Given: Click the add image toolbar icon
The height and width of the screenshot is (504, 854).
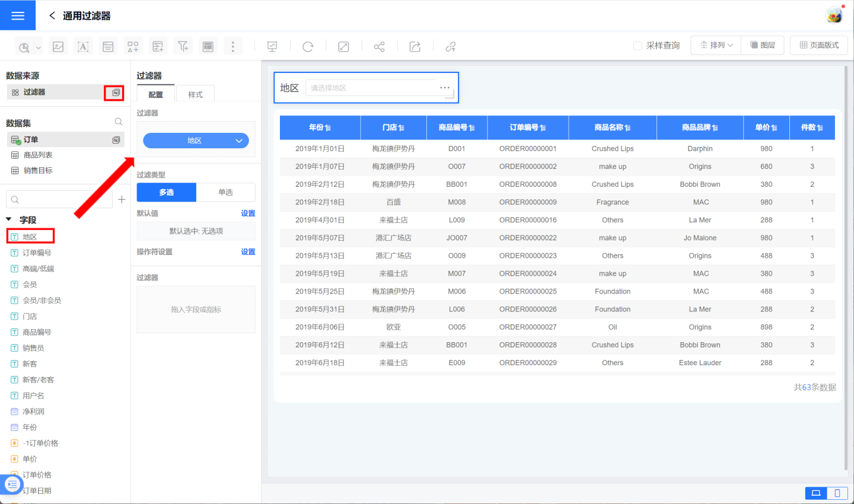Looking at the screenshot, I should (x=58, y=47).
